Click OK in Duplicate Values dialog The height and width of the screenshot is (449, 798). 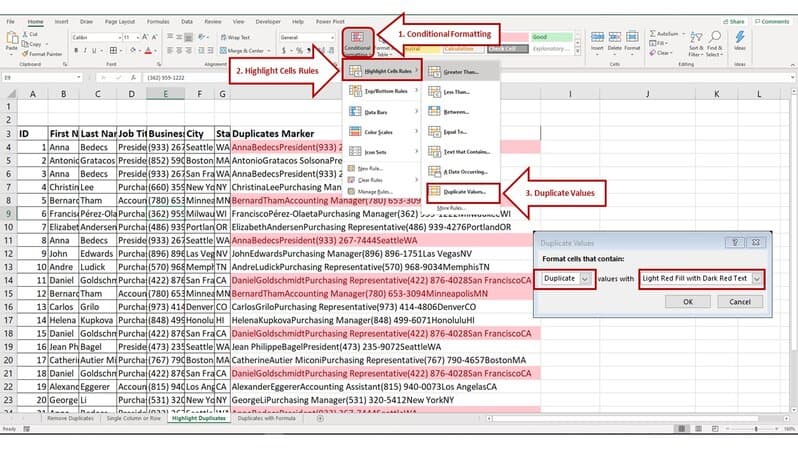(688, 301)
